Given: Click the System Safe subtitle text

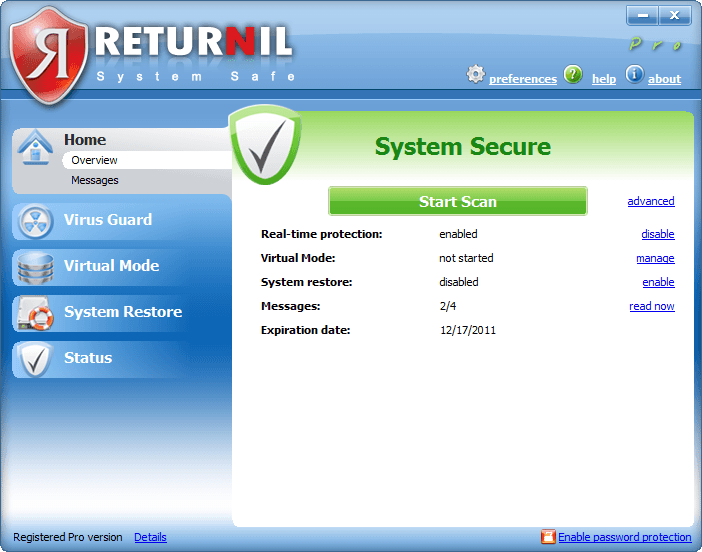Looking at the screenshot, I should click(x=196, y=77).
